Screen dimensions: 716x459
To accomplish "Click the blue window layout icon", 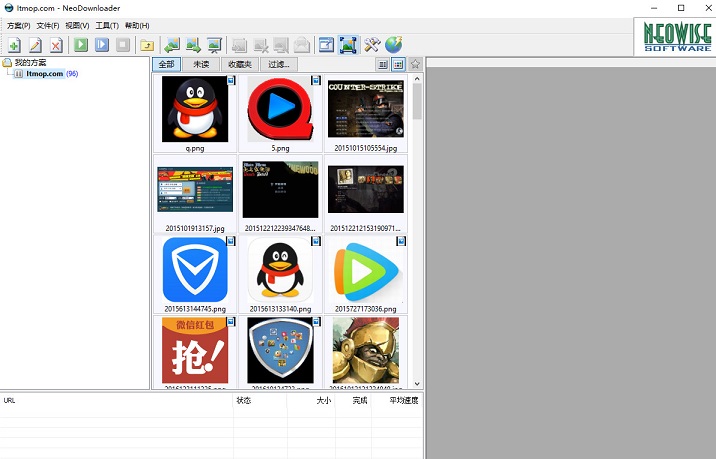I will point(326,45).
